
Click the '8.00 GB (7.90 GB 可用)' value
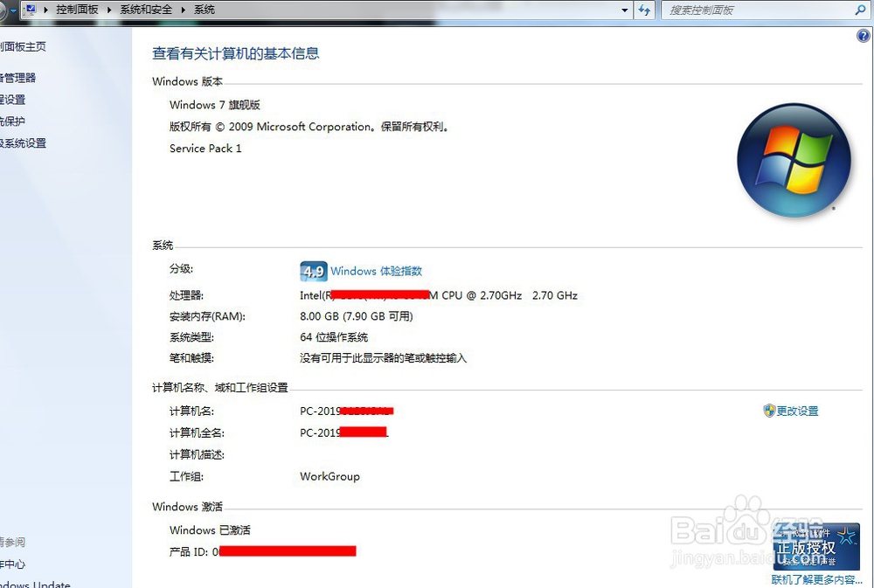click(x=357, y=316)
